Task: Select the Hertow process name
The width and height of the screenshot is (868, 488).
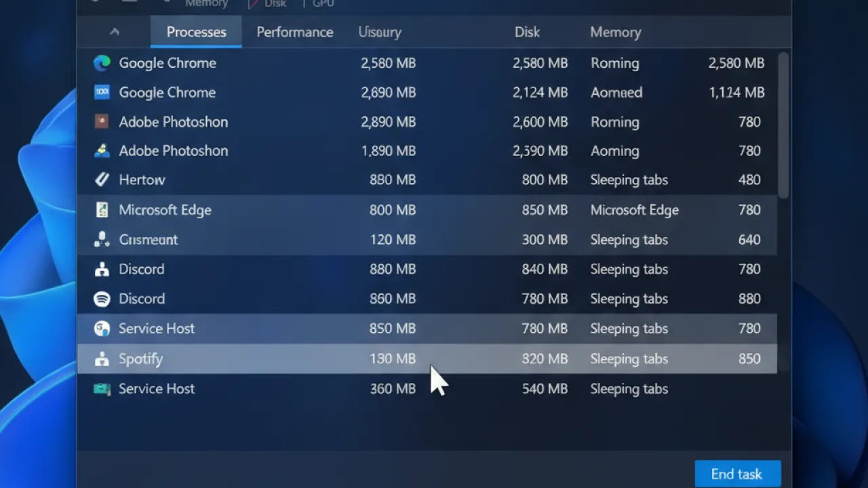Action: [142, 180]
